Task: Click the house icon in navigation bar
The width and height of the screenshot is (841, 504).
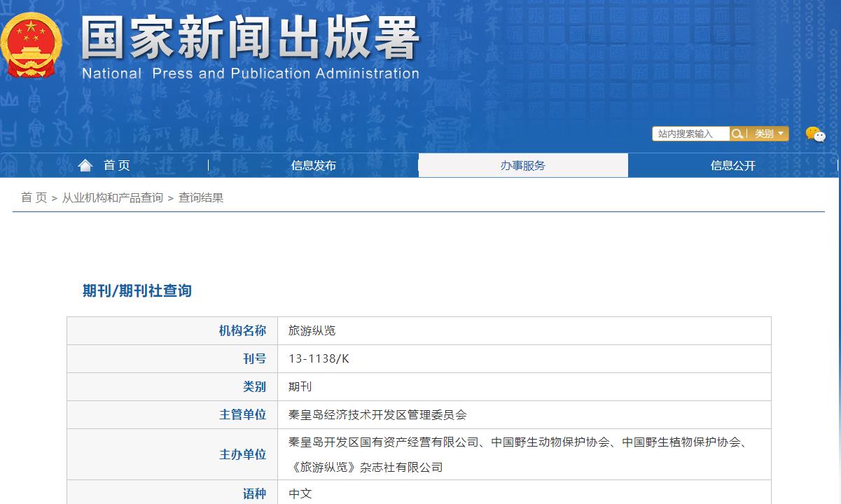Action: (85, 165)
